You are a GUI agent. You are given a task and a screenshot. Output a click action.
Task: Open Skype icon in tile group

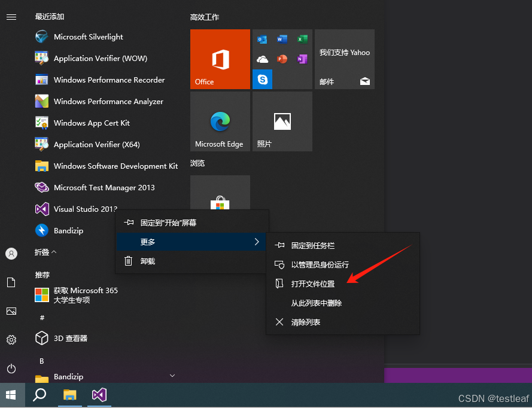pos(262,80)
